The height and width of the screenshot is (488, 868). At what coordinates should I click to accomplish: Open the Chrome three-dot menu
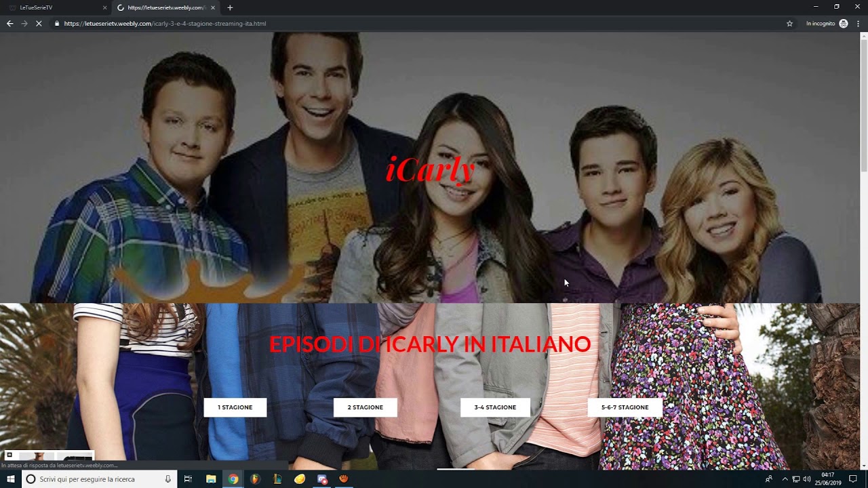[859, 24]
